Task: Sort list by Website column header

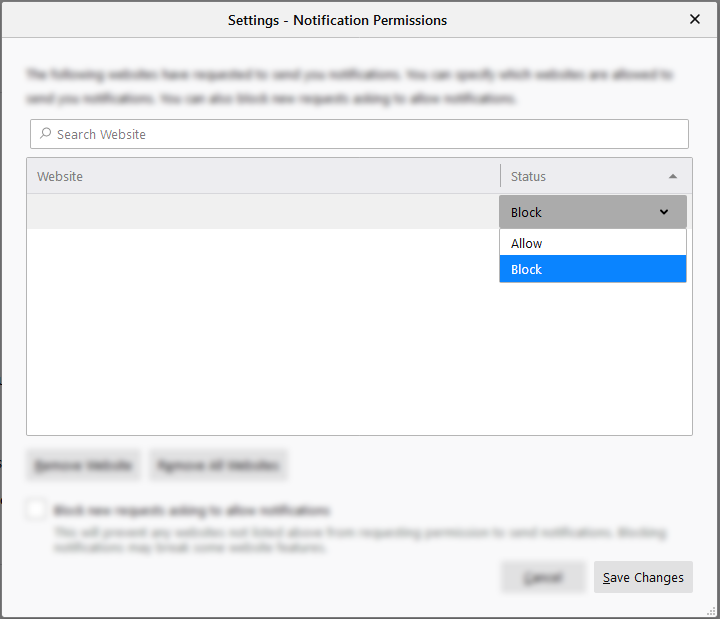Action: 262,176
